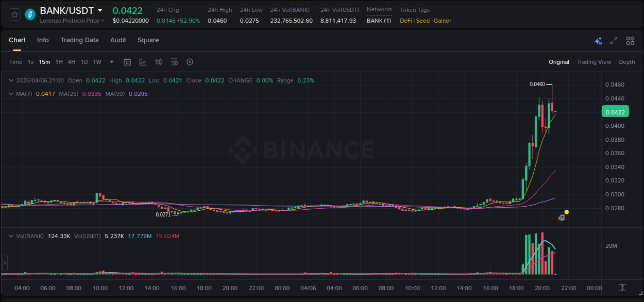Add BANK/USDT to favorites with star
Screen dimensions: 644x302
tap(15, 14)
